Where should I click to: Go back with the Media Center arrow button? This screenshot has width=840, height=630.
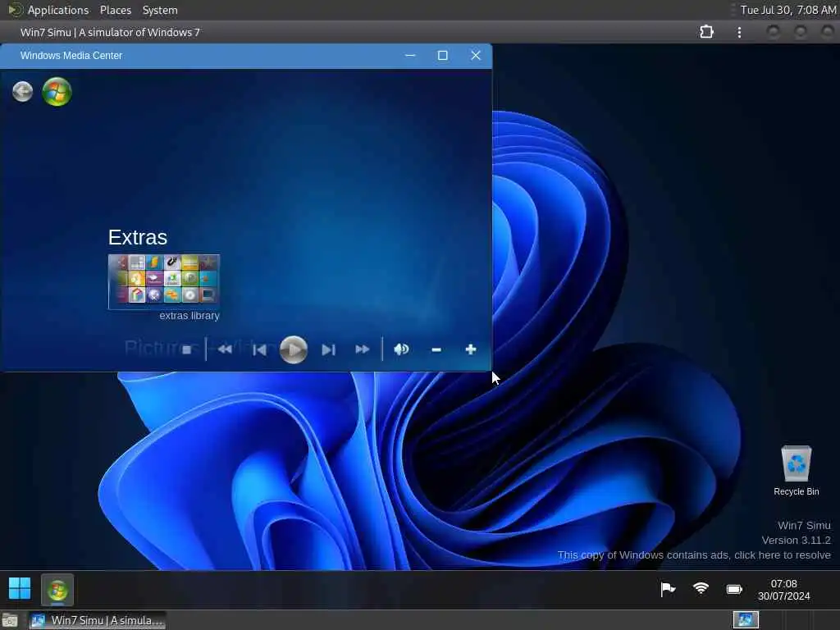(22, 92)
